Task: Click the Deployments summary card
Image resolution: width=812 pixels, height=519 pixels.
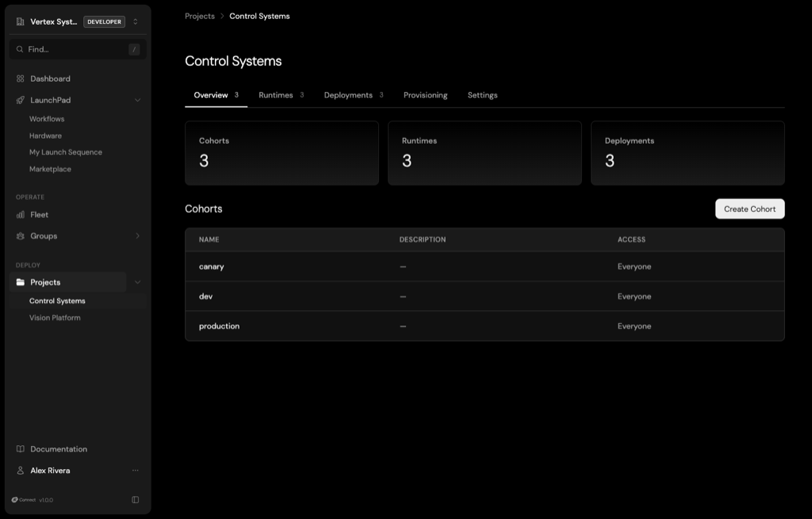Action: pos(688,153)
